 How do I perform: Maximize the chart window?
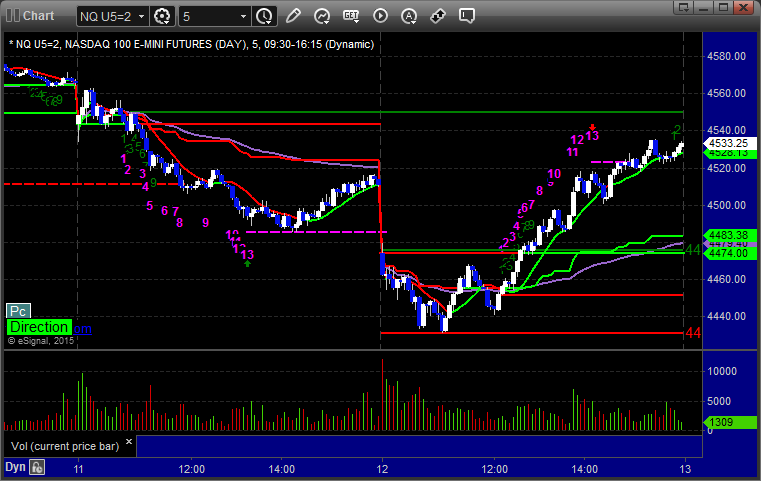pos(724,7)
